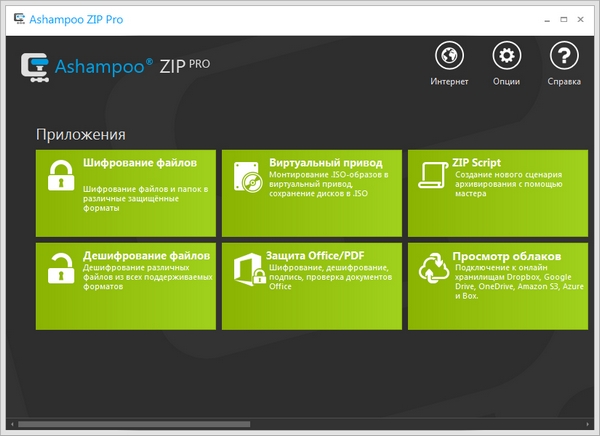Image resolution: width=600 pixels, height=436 pixels.
Task: Click the horizontal scrollbar left arrow
Action: point(10,424)
